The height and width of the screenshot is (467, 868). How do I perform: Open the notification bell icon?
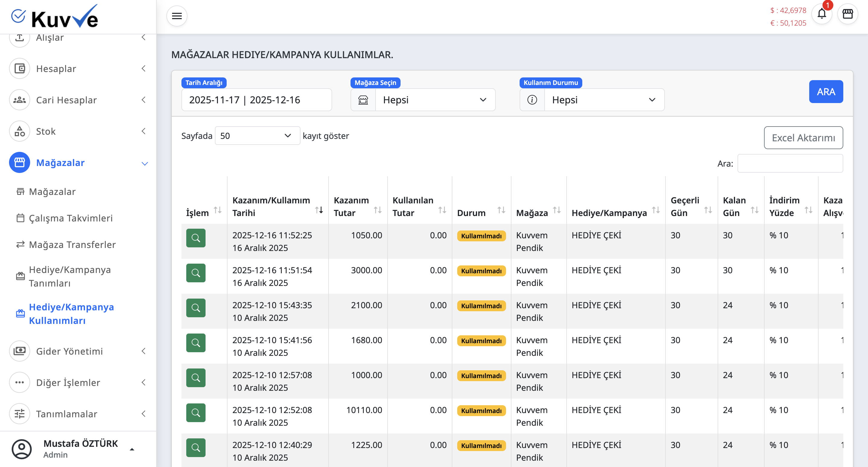pos(822,14)
